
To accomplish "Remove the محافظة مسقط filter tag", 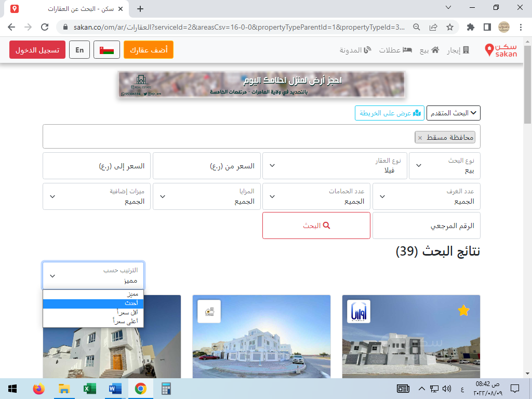I will click(420, 138).
